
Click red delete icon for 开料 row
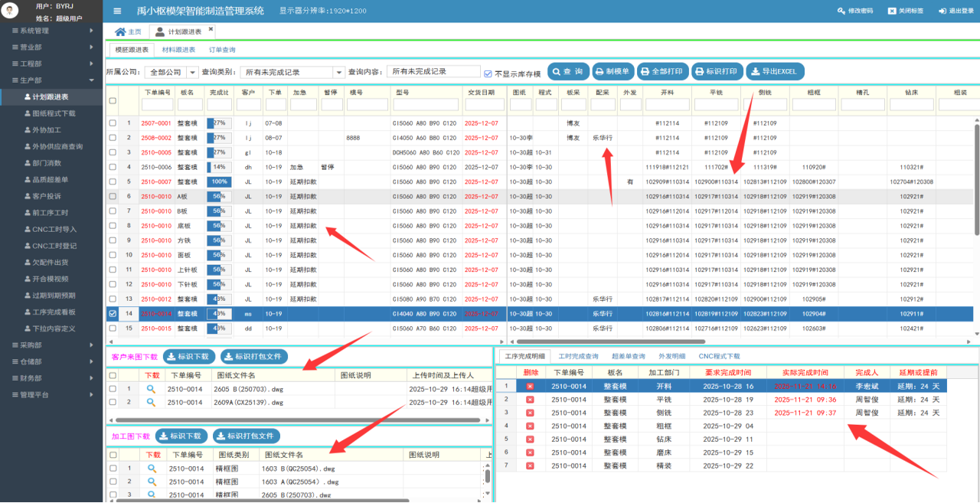(530, 387)
